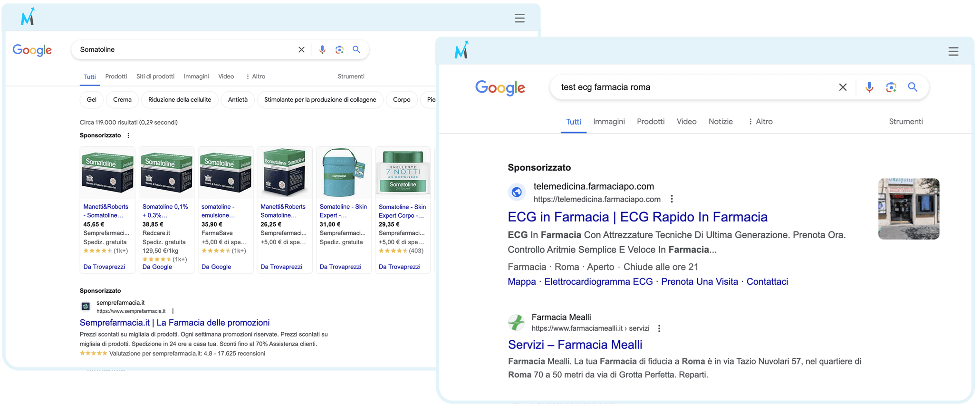This screenshot has height=413, width=980.
Task: Open Somatoline 0,1% + 0,3% product link
Action: tap(165, 211)
